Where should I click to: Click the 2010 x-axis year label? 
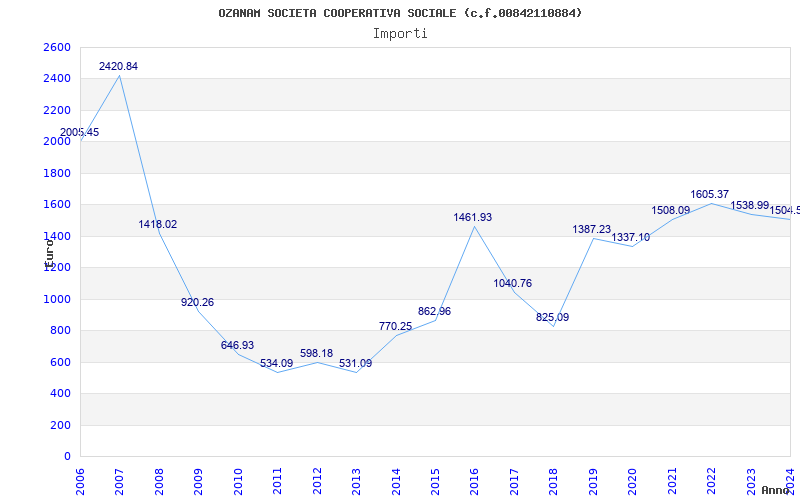click(x=238, y=482)
